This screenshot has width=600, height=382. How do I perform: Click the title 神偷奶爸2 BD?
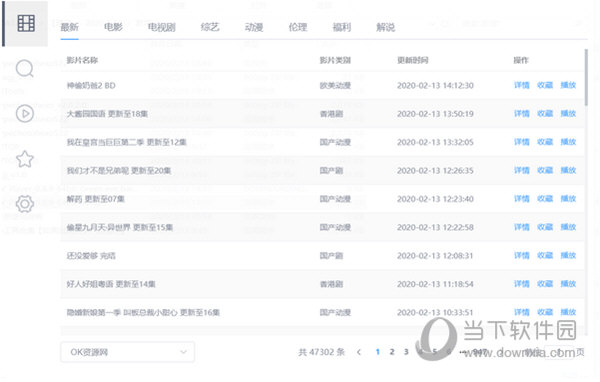(91, 85)
